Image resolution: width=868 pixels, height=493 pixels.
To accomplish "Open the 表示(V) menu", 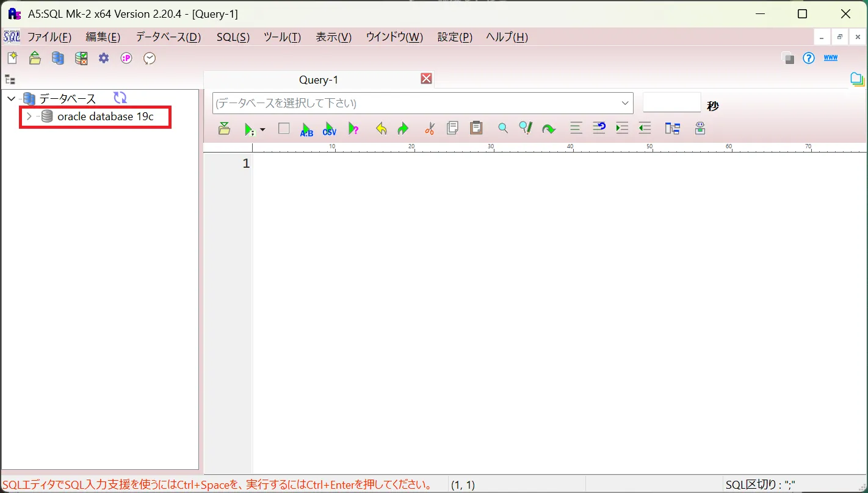I will point(333,37).
